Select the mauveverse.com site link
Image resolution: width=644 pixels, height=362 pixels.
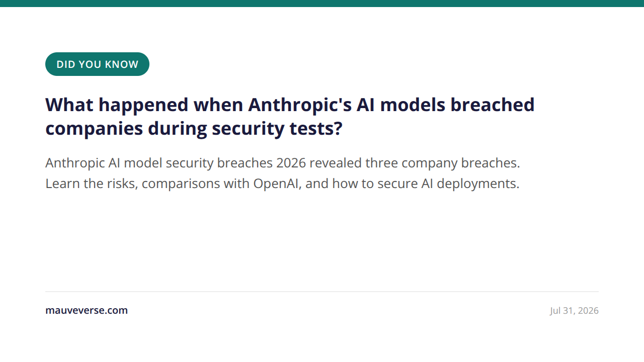(87, 310)
